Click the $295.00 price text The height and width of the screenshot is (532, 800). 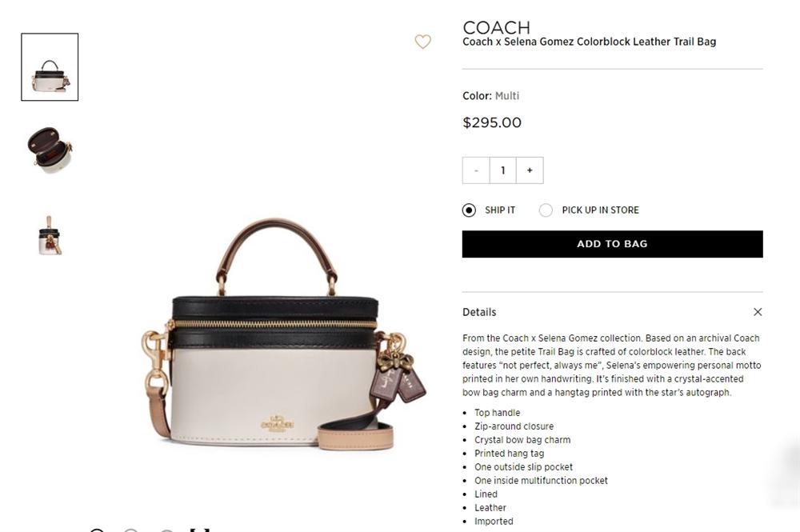492,122
